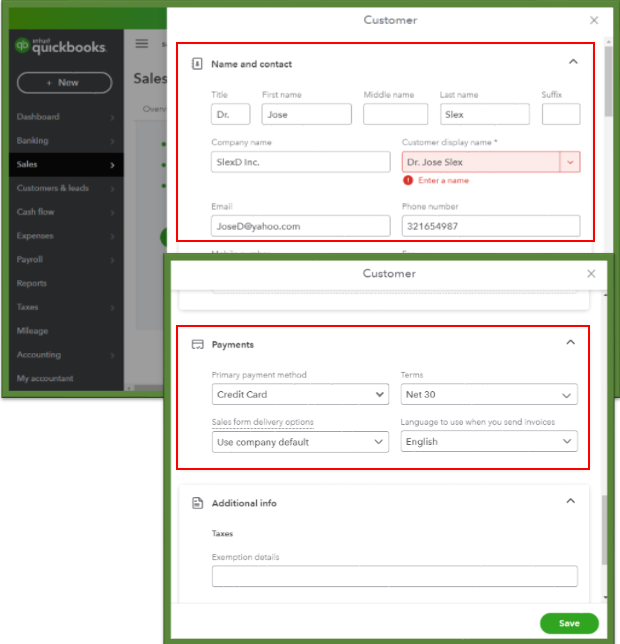Open Customer display name dropdown arrow
The height and width of the screenshot is (644, 620).
570,162
